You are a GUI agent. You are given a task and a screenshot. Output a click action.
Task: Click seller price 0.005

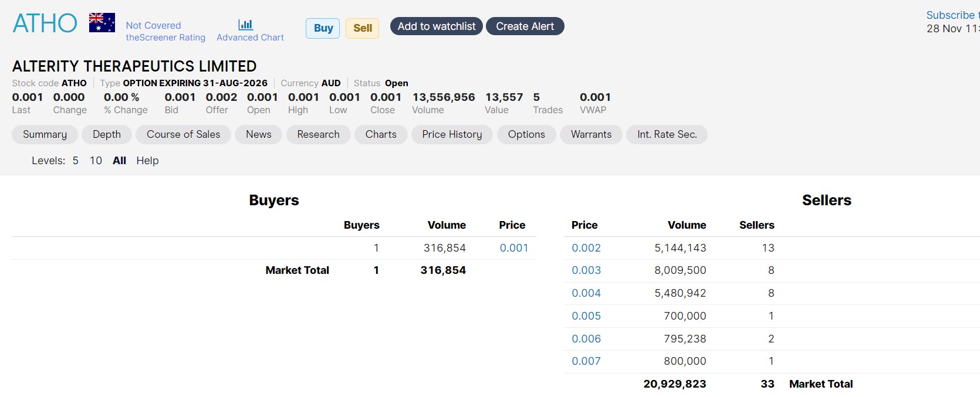click(x=586, y=316)
